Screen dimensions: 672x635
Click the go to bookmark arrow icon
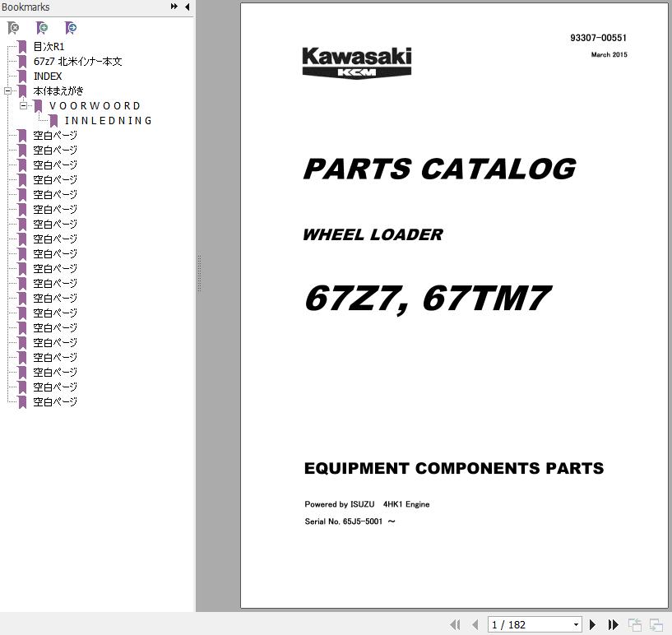click(71, 28)
